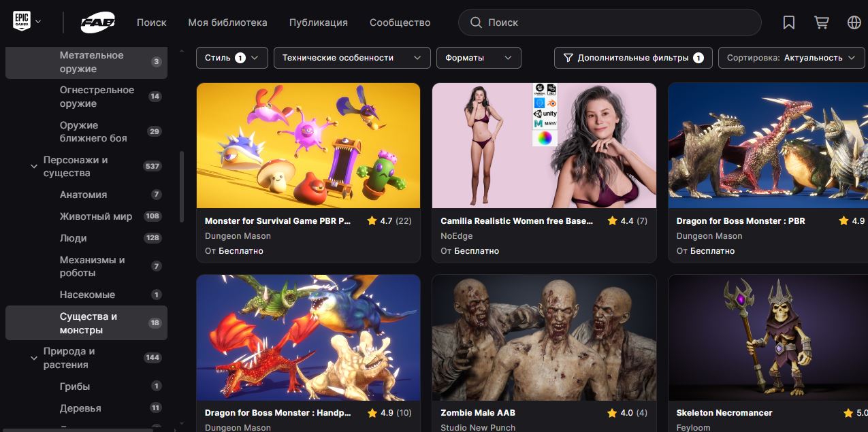Click the 144 count badge

152,358
